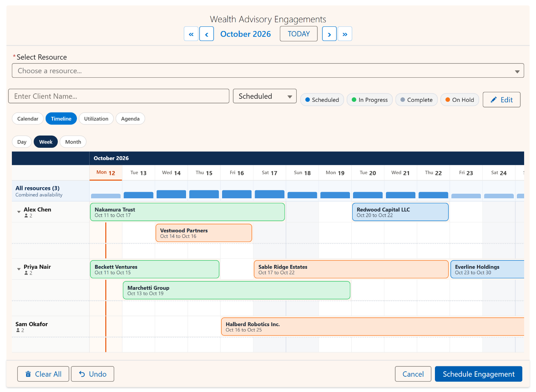Click the Wed 14 combined availability bar
The height and width of the screenshot is (392, 536).
point(171,194)
